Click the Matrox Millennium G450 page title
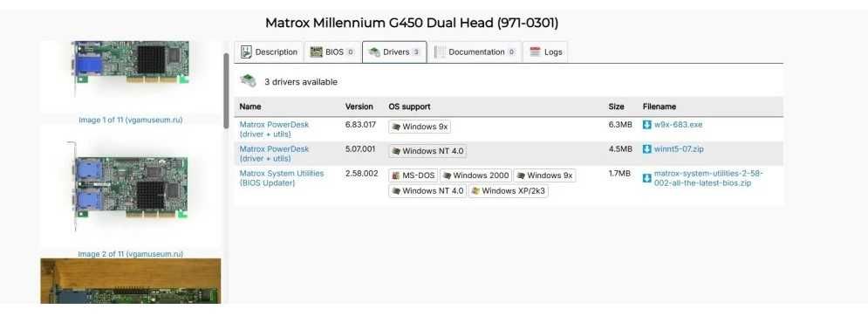This screenshot has width=868, height=316. click(x=412, y=23)
